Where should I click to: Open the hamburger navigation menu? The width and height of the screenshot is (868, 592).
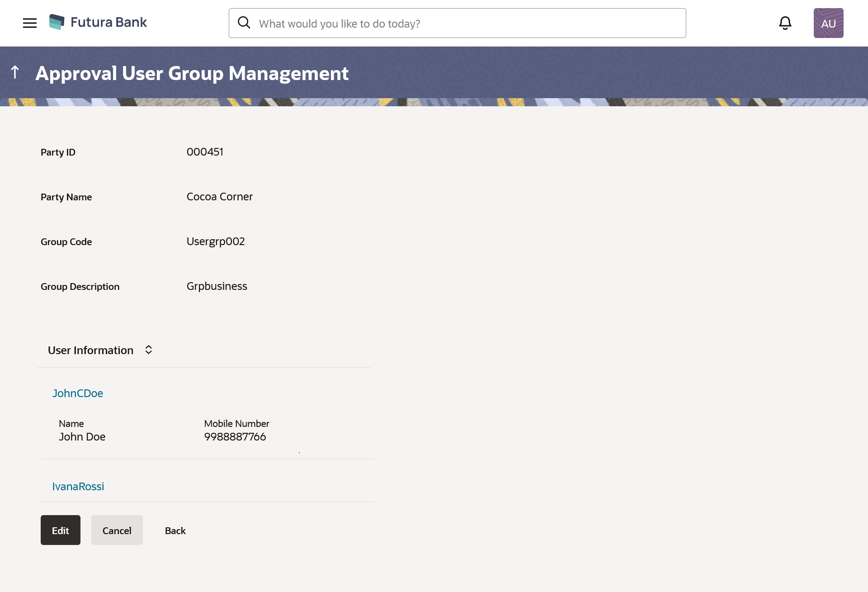coord(30,23)
